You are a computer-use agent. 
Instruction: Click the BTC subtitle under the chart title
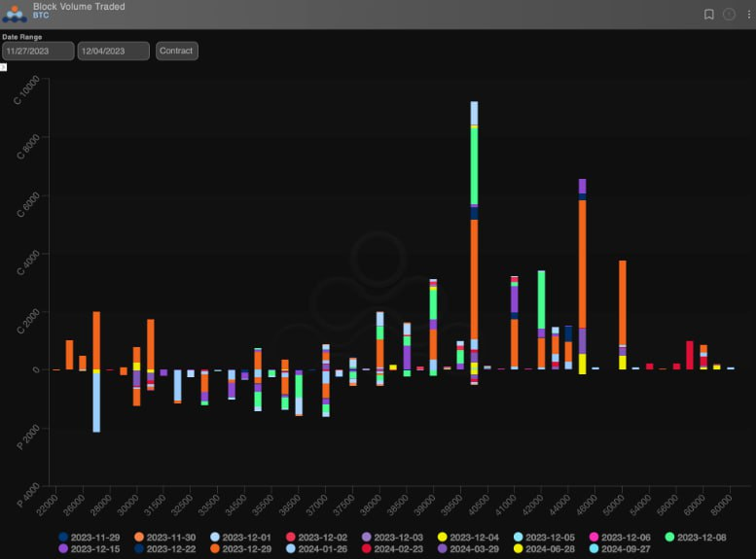(x=41, y=17)
